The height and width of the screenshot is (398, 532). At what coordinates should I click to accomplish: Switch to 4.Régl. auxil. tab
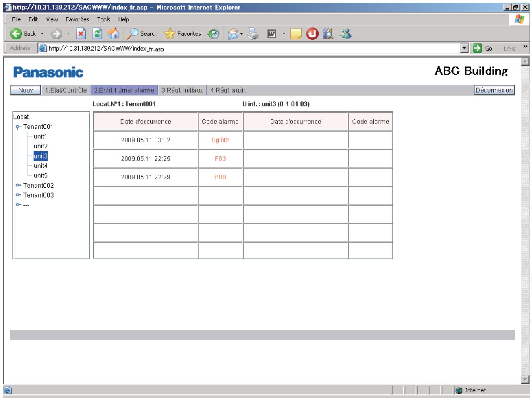point(228,90)
